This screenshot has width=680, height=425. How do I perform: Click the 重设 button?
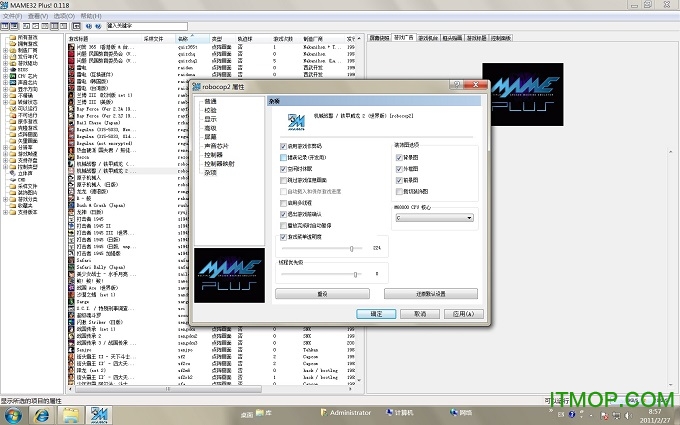coord(322,294)
